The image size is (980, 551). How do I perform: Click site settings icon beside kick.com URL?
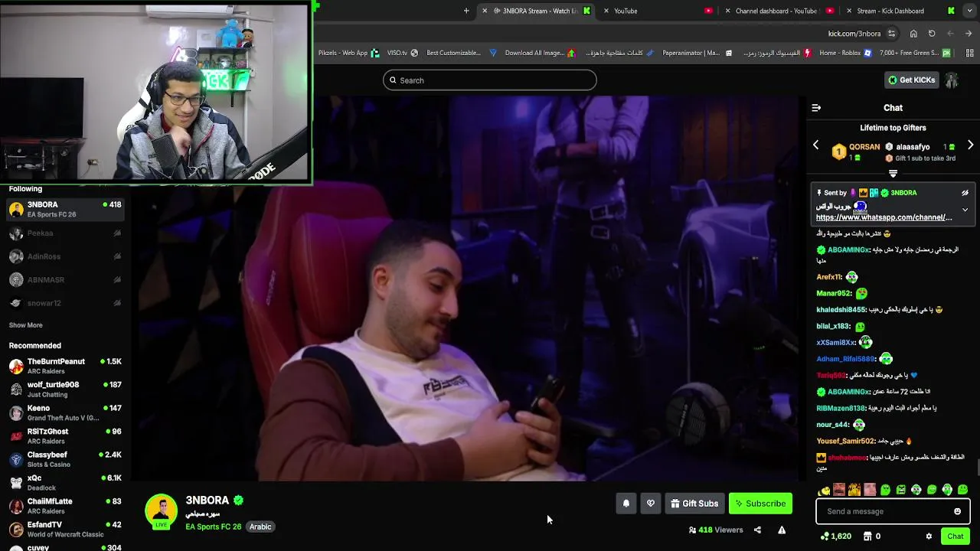coord(891,34)
